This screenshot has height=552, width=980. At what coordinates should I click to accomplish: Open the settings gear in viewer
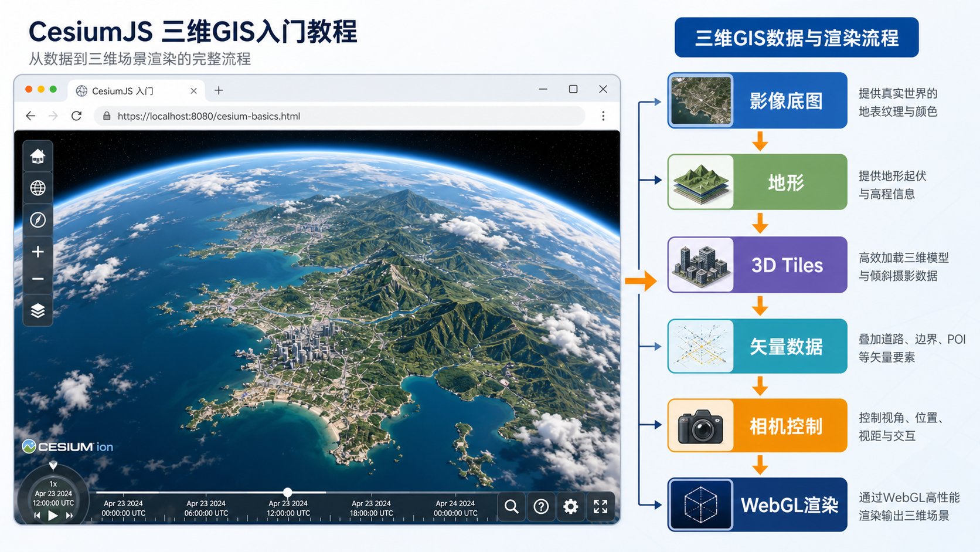point(571,506)
